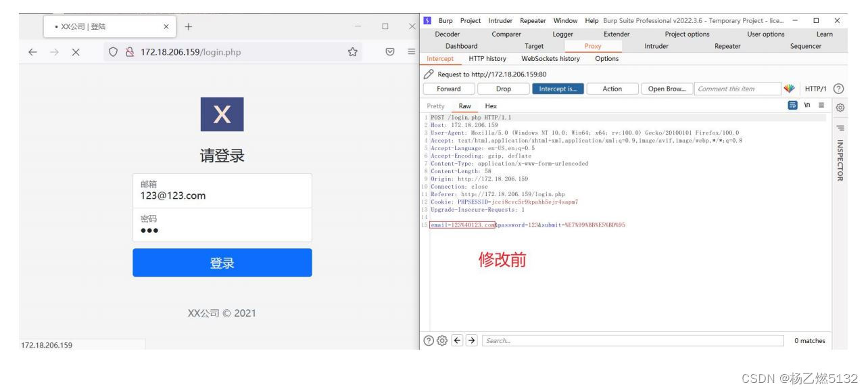The height and width of the screenshot is (391, 868).
Task: Open the Burp menu
Action: [445, 20]
